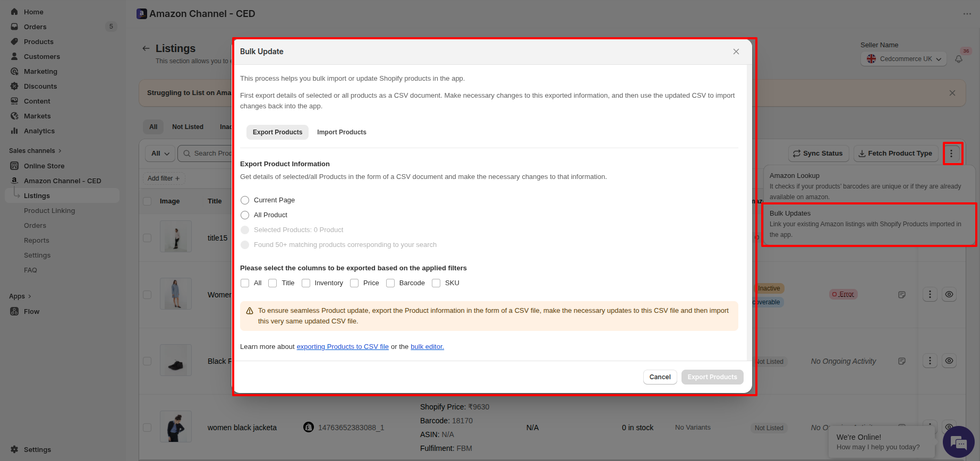Tick the checkbox for women black jacketa row
The image size is (980, 461).
(147, 428)
